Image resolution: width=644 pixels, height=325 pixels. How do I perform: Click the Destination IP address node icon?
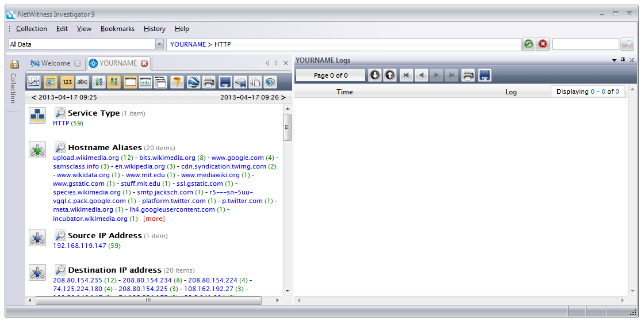[37, 273]
